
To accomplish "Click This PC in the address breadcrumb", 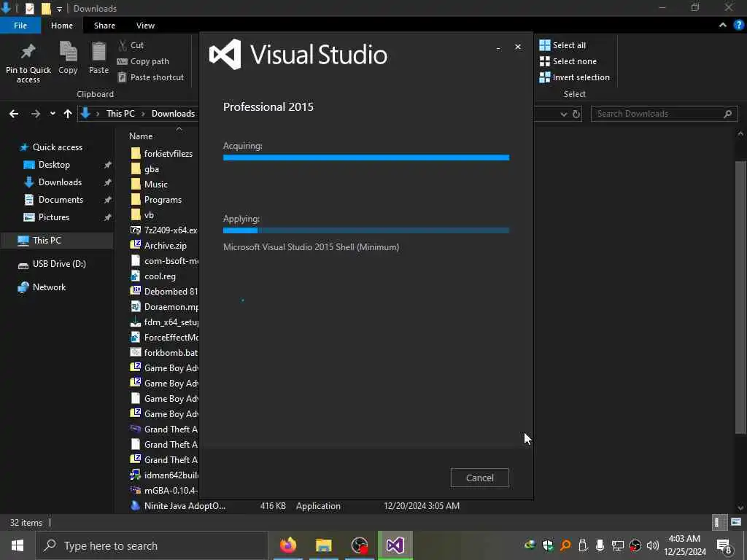I will (x=120, y=114).
